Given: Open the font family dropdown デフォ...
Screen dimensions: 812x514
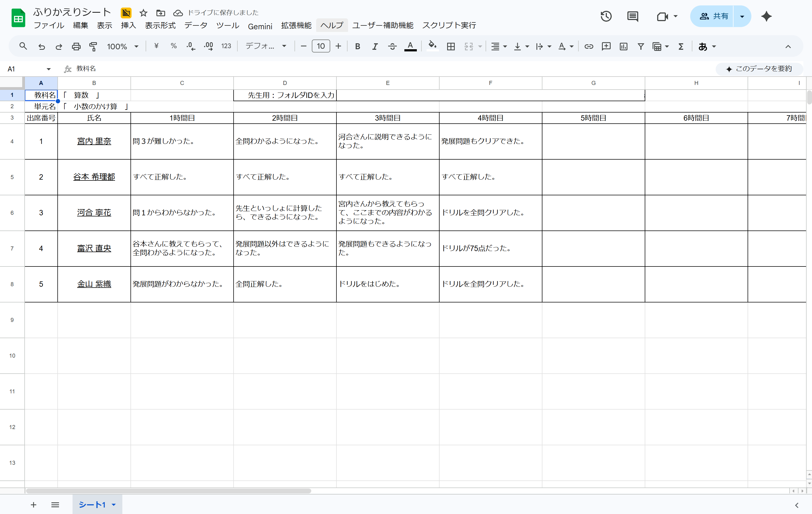Looking at the screenshot, I should pos(266,47).
